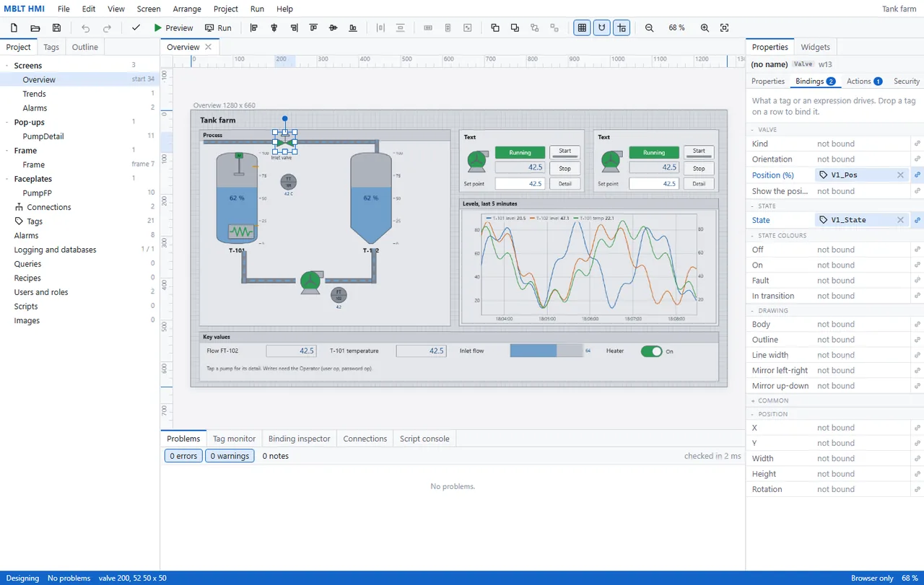Image resolution: width=924 pixels, height=585 pixels.
Task: Click the open folder toolbar icon
Action: tap(35, 28)
